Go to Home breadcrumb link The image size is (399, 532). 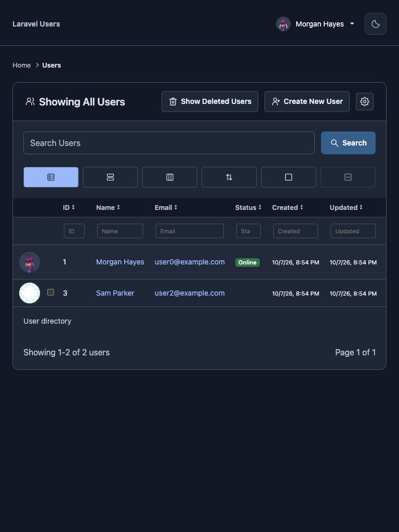(22, 65)
